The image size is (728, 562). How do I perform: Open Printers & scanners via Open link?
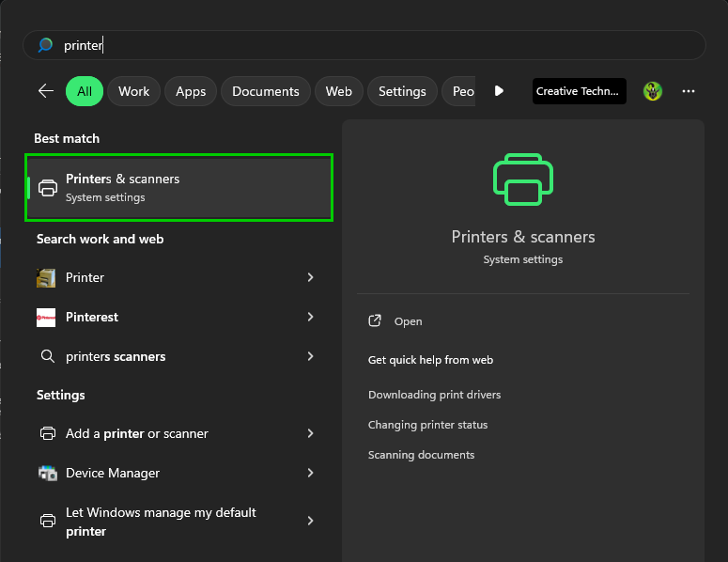click(408, 321)
